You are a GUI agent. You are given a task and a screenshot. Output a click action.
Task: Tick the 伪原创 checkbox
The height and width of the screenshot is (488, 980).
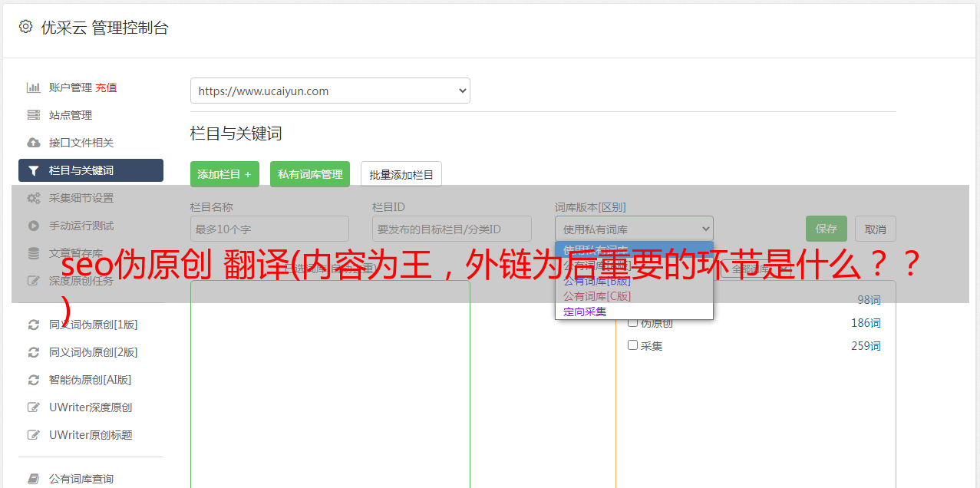(632, 322)
